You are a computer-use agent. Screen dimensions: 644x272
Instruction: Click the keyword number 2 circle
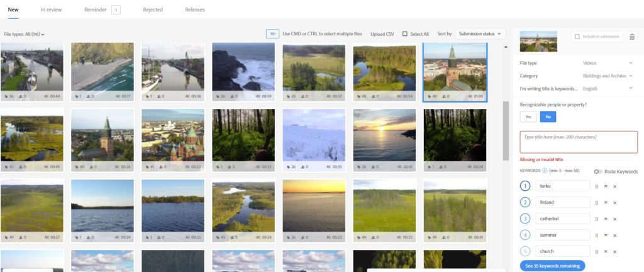[x=525, y=203]
